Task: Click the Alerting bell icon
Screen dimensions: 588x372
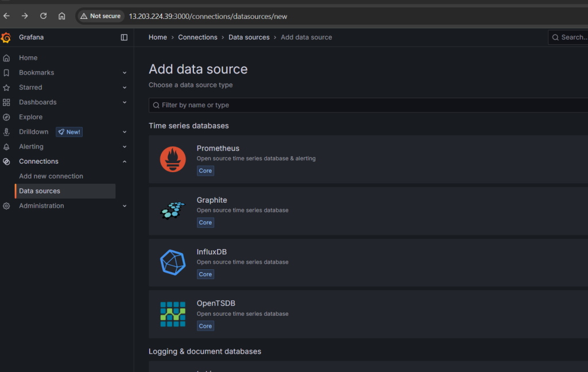Action: (x=6, y=146)
